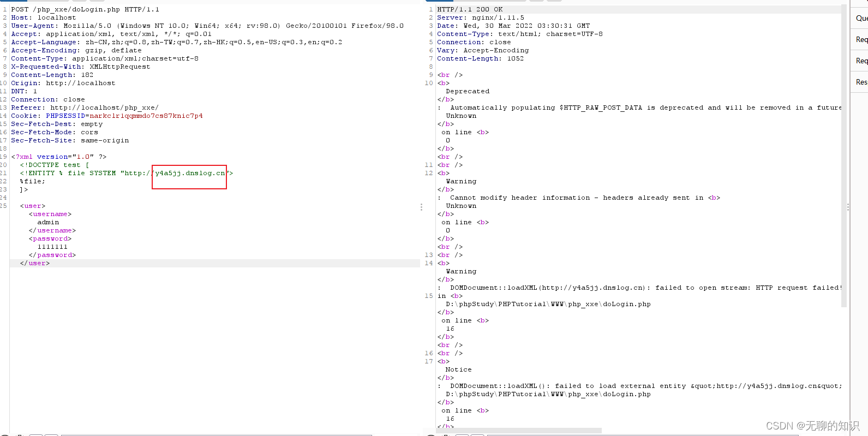
Task: Click the User-Agent Mozilla/5.0 header line
Action: (207, 26)
